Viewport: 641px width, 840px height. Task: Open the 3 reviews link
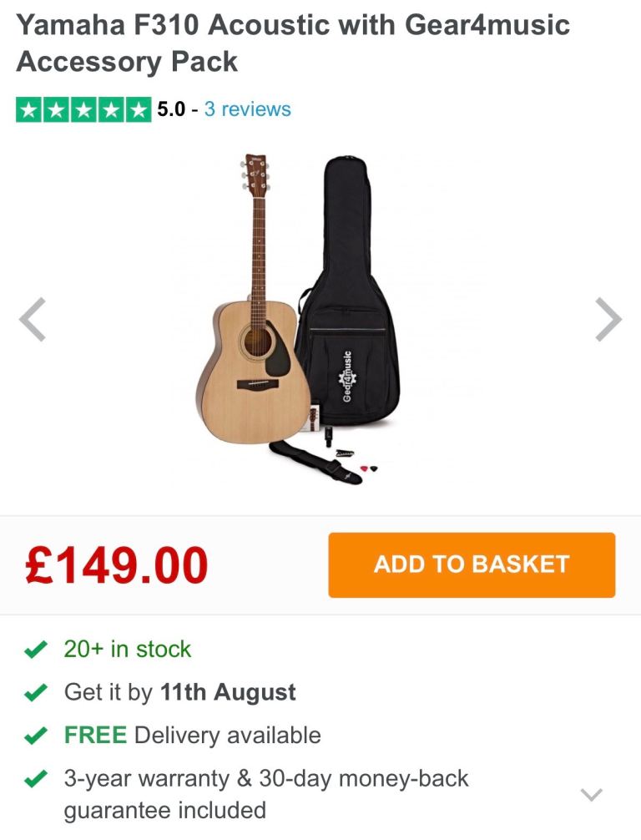(x=247, y=109)
